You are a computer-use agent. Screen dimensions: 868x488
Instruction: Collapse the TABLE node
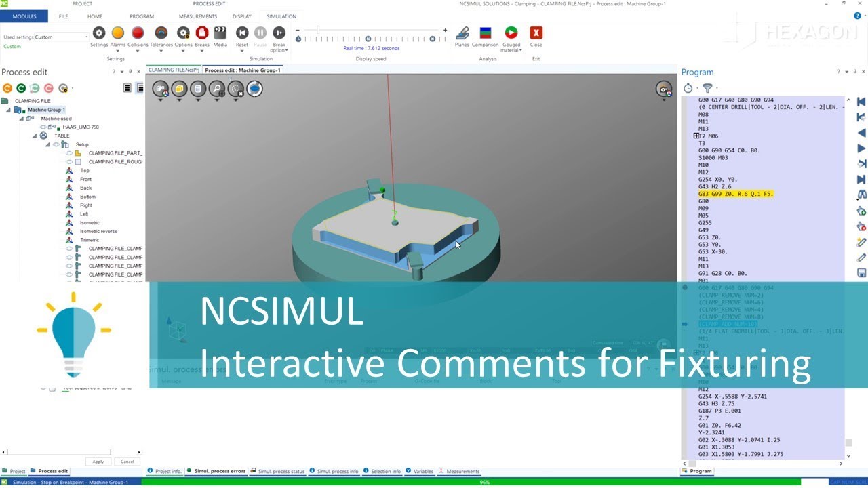tap(35, 136)
